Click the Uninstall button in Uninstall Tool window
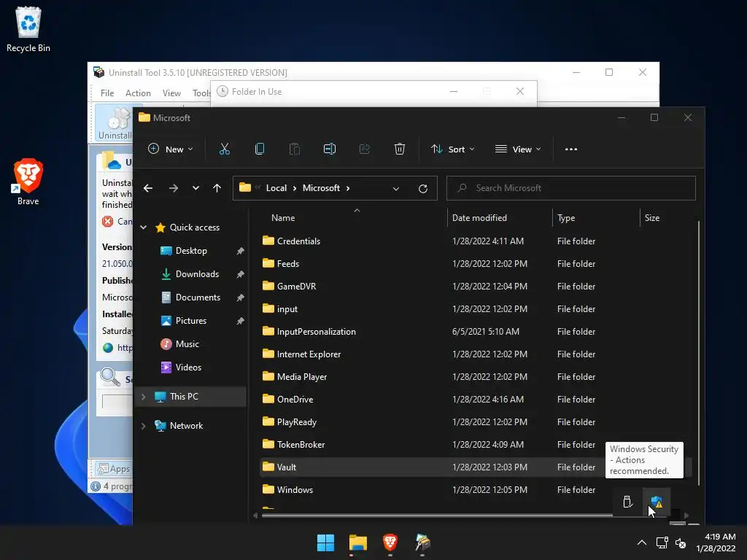747x560 pixels. tap(115, 123)
